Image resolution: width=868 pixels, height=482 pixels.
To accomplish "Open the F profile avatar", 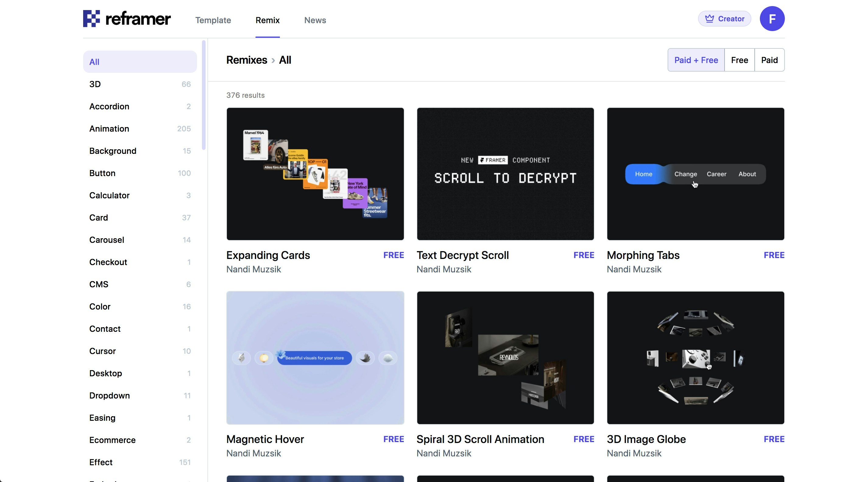I will tap(772, 19).
